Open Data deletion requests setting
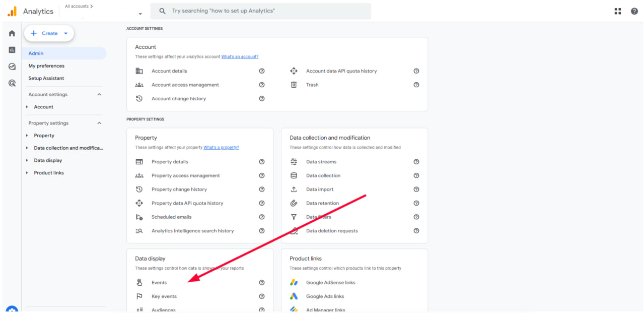 (332, 231)
